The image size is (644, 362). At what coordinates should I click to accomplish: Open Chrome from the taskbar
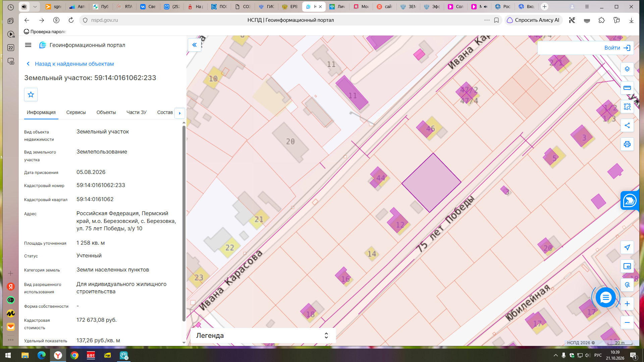[x=74, y=355]
